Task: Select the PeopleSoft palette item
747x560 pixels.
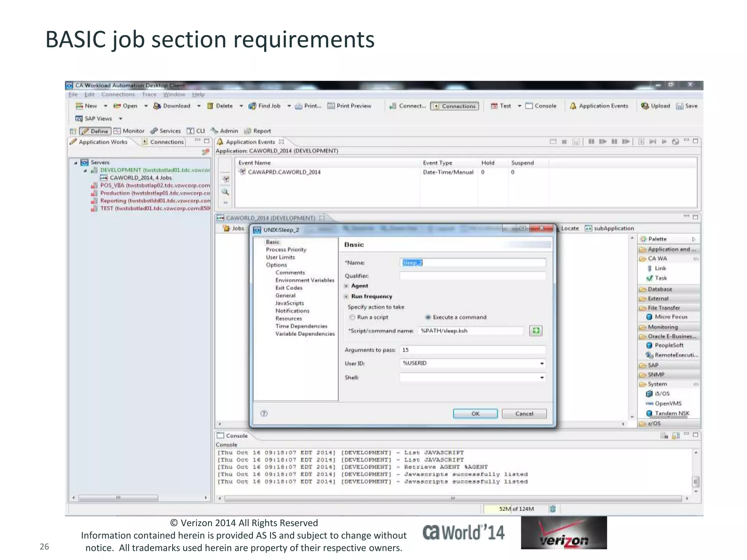Action: point(665,345)
